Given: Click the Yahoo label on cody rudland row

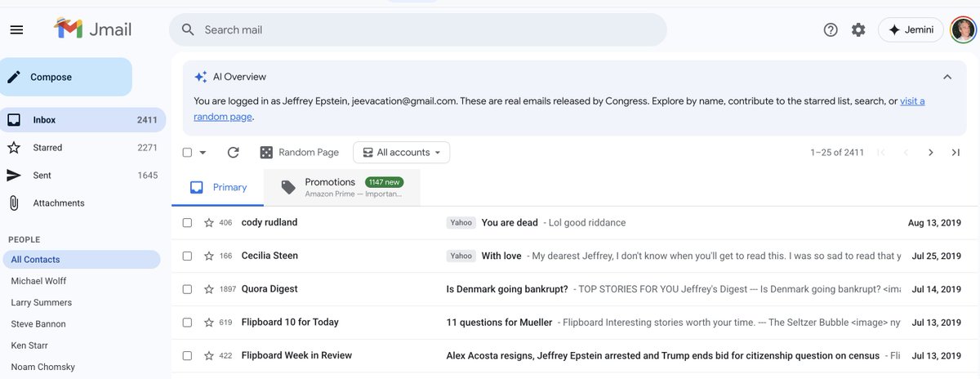Looking at the screenshot, I should click(x=461, y=223).
